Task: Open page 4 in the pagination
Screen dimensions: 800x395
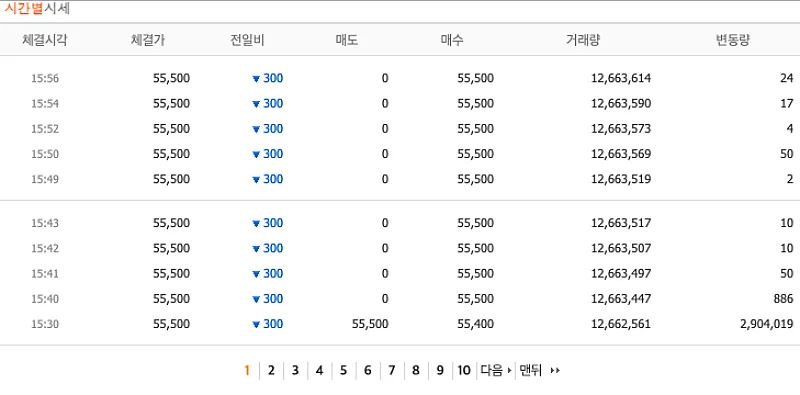Action: tap(319, 371)
